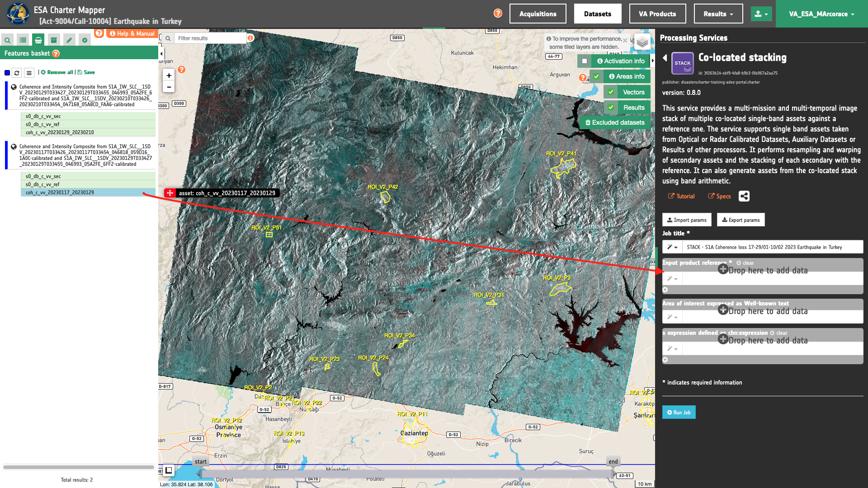This screenshot has width=868, height=488.
Task: Select the Features basket tab icon
Action: [38, 40]
